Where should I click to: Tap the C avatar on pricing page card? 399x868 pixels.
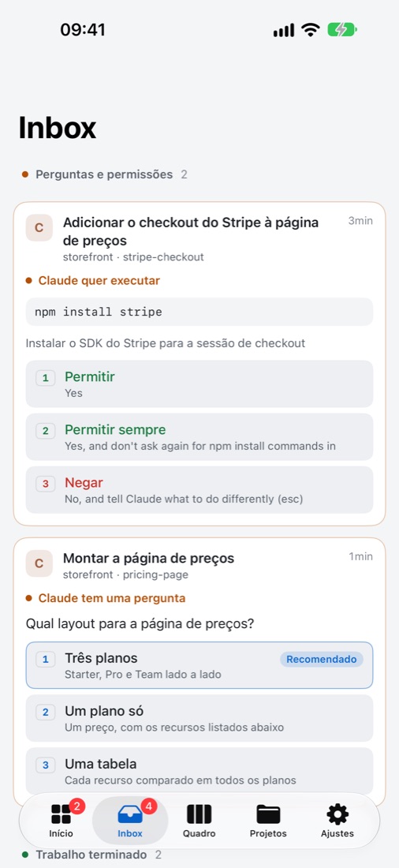point(39,563)
